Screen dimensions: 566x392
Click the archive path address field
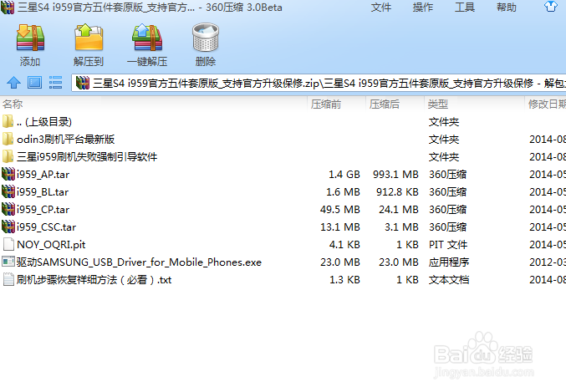[319, 83]
